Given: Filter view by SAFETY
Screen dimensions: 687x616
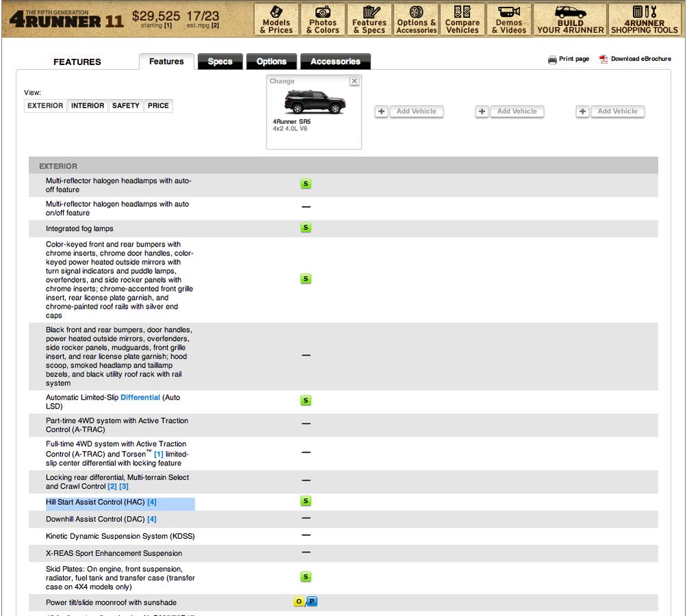Looking at the screenshot, I should click(126, 105).
